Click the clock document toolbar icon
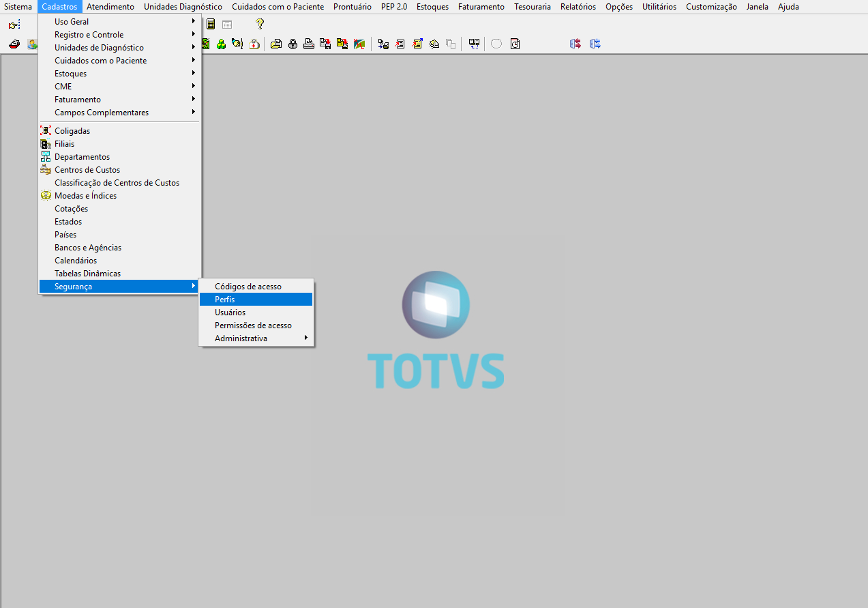The image size is (868, 608). 515,44
